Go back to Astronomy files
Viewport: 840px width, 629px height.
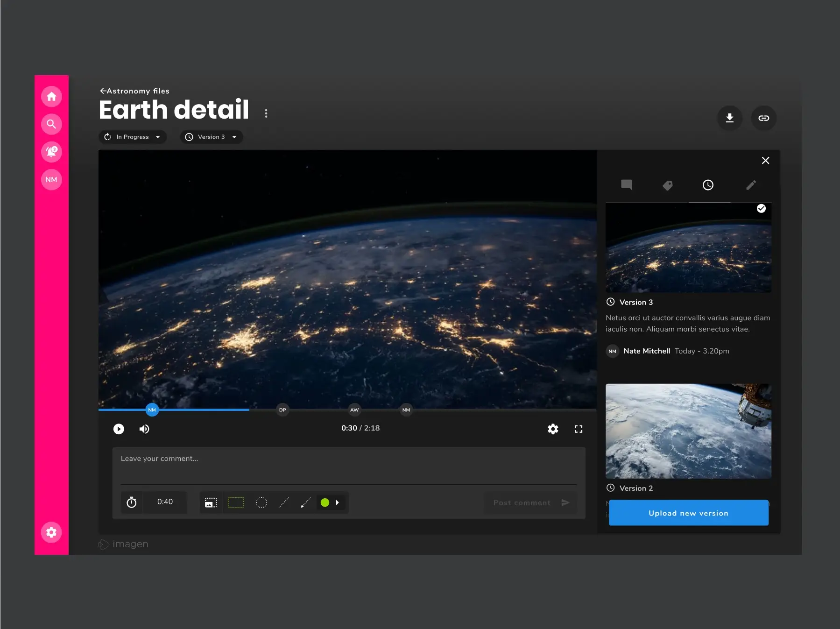point(134,91)
